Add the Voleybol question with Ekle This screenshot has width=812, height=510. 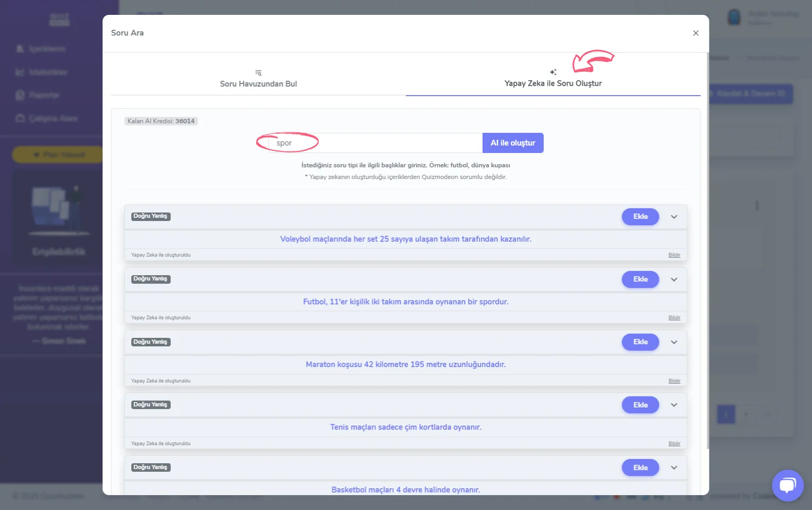point(640,217)
